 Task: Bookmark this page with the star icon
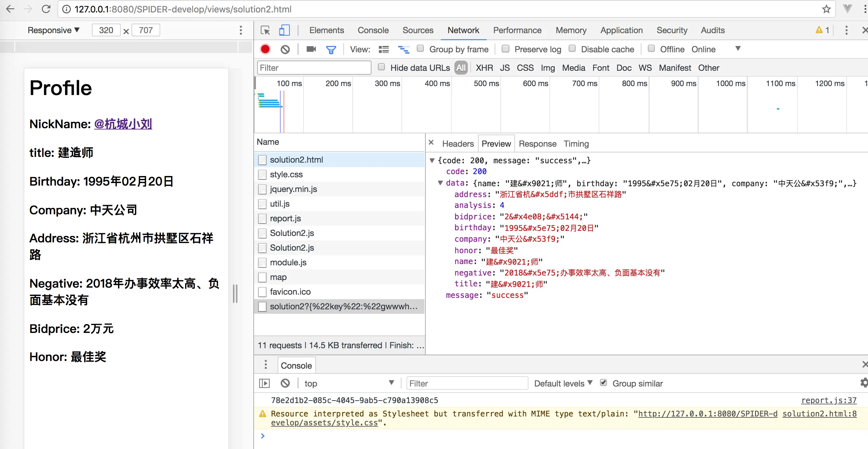click(826, 9)
